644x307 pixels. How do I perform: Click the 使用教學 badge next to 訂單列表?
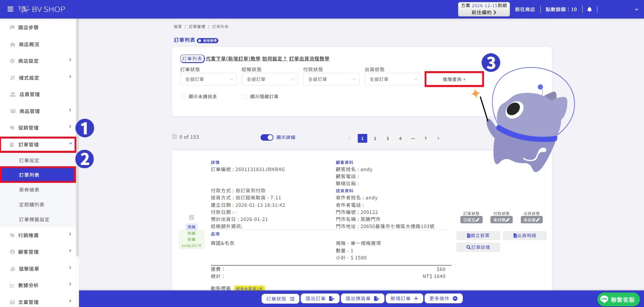[208, 40]
